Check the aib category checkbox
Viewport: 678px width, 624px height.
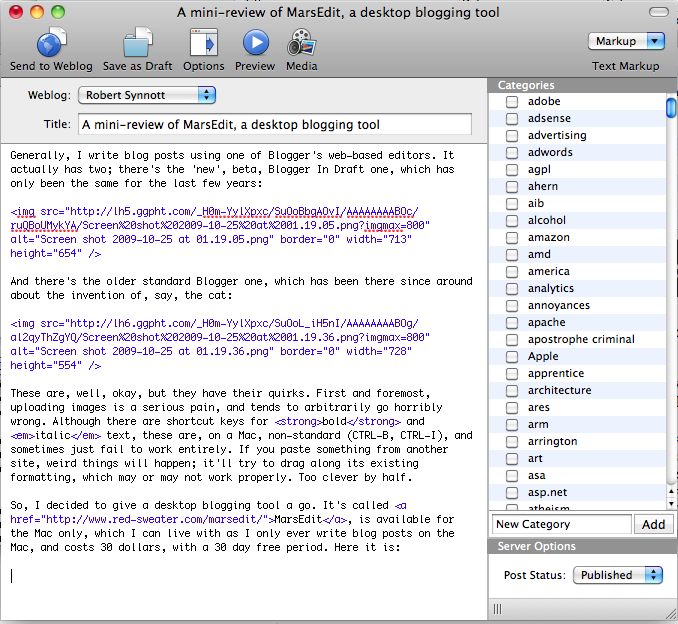pos(512,204)
